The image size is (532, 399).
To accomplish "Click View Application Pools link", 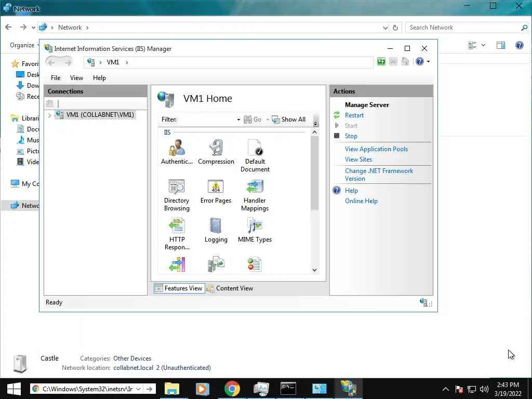I will [376, 149].
